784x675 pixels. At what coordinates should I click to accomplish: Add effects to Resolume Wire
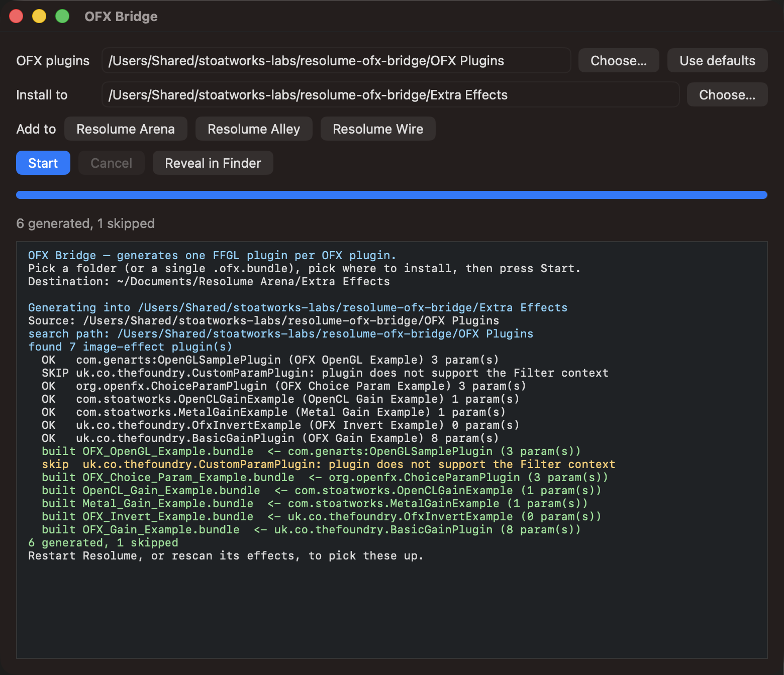[x=378, y=129]
